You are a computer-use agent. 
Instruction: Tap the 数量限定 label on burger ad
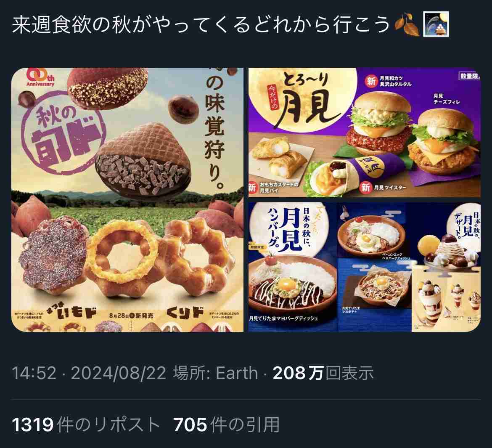(x=469, y=76)
